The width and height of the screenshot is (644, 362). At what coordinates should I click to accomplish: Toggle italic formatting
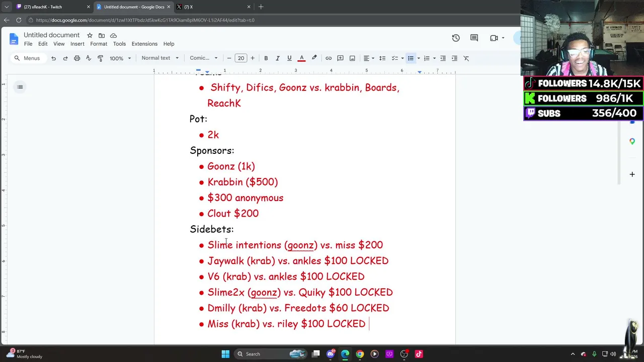(x=277, y=58)
